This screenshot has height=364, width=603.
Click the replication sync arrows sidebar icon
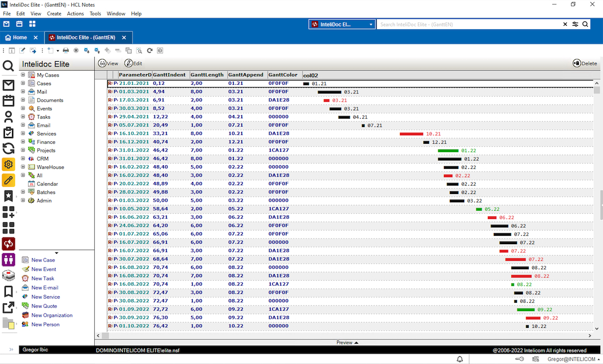point(8,149)
